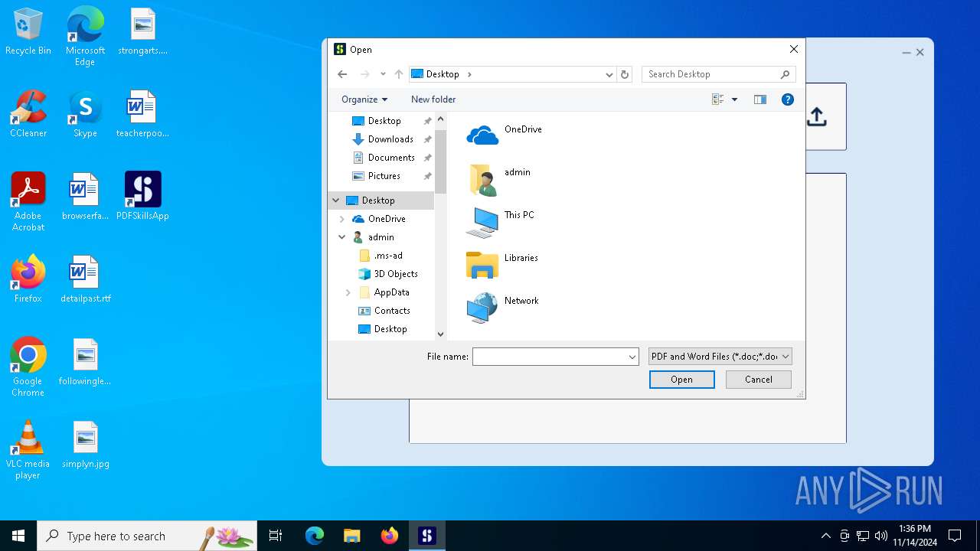Expand the OneDrive tree node
This screenshot has height=551, width=980.
point(341,219)
